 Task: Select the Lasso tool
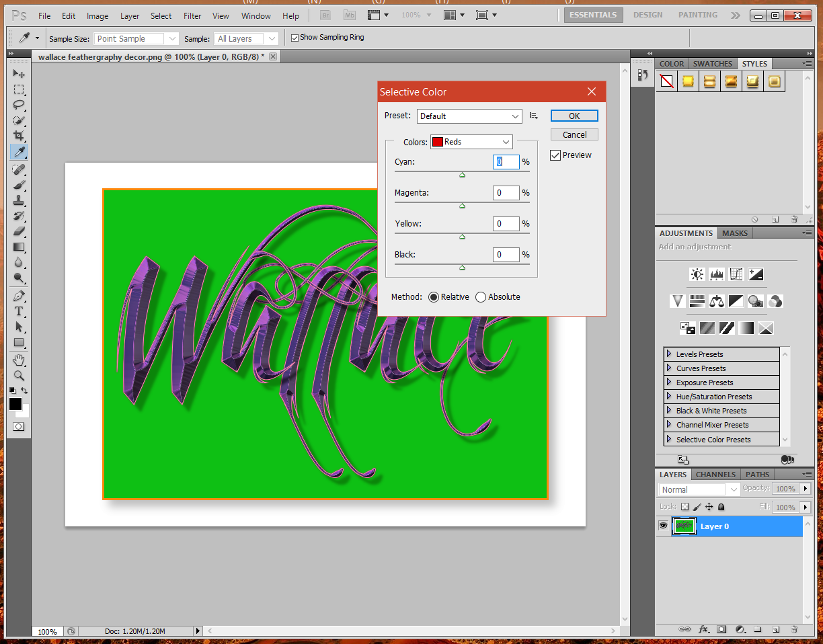(x=19, y=105)
